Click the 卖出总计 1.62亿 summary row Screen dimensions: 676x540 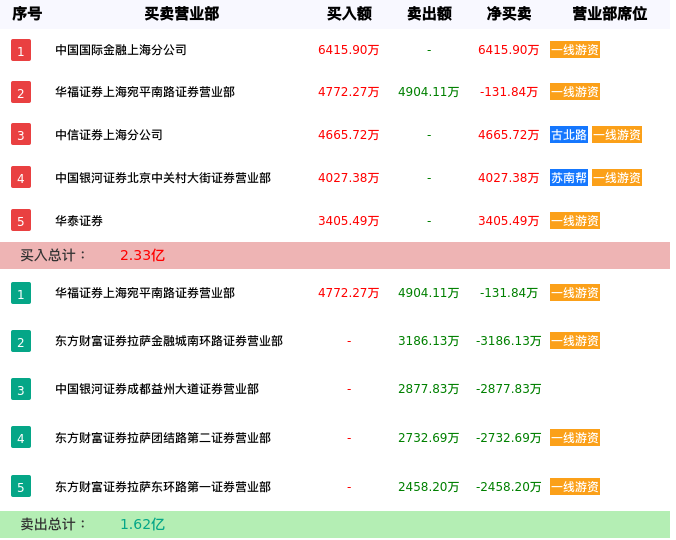(x=335, y=524)
